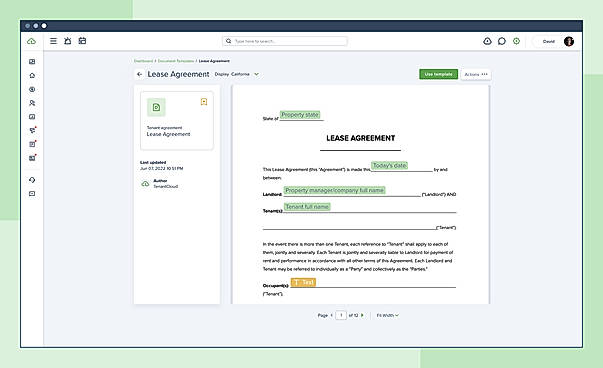Viewport: 603px width, 368px height.
Task: Open the listings icon with red dot
Action: [x=33, y=158]
